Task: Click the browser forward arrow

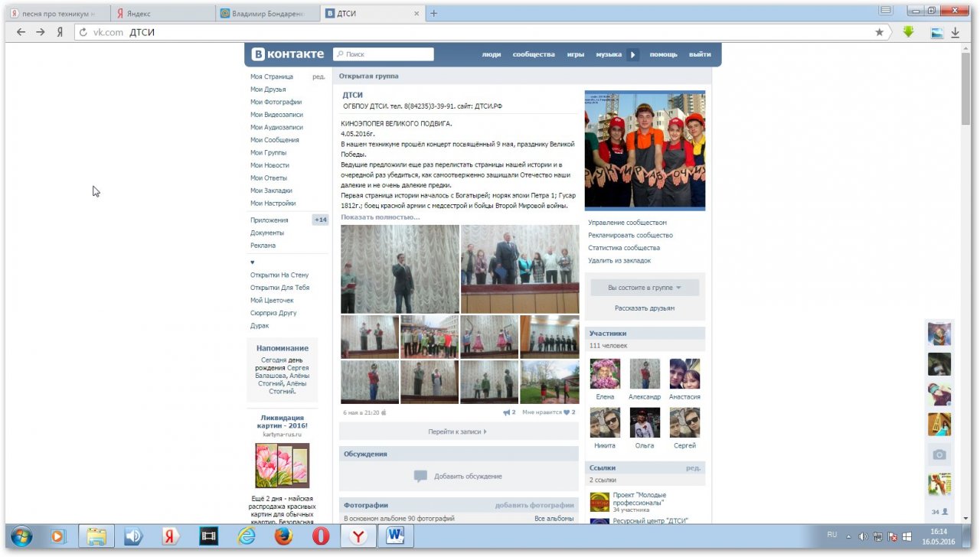Action: [41, 32]
